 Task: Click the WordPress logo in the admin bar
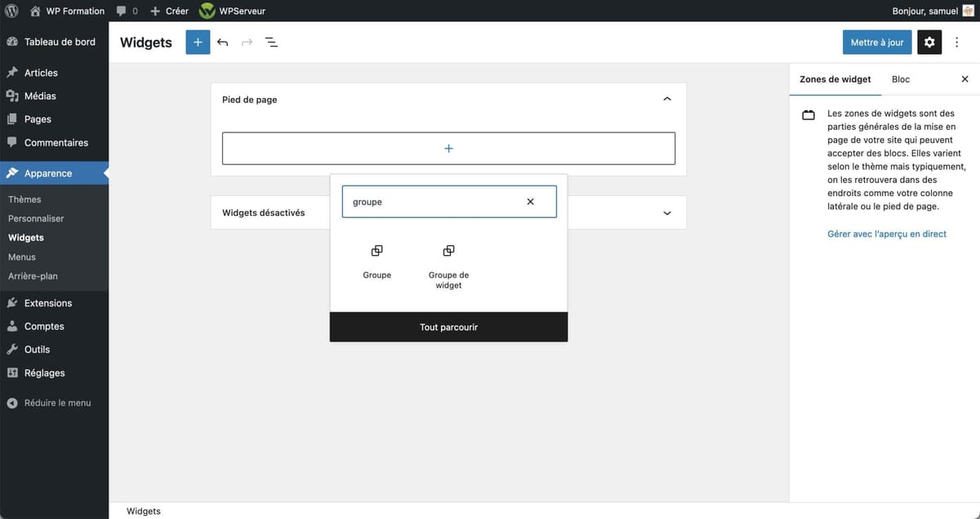11,11
